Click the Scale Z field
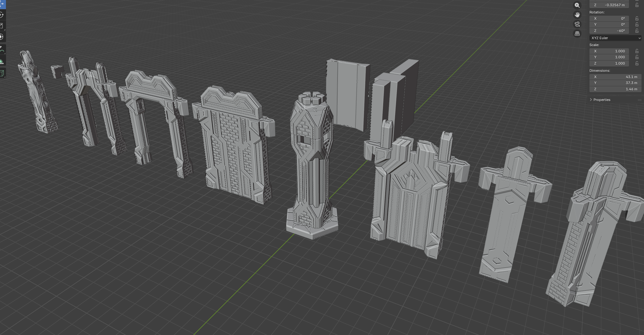The width and height of the screenshot is (644, 335). (609, 63)
